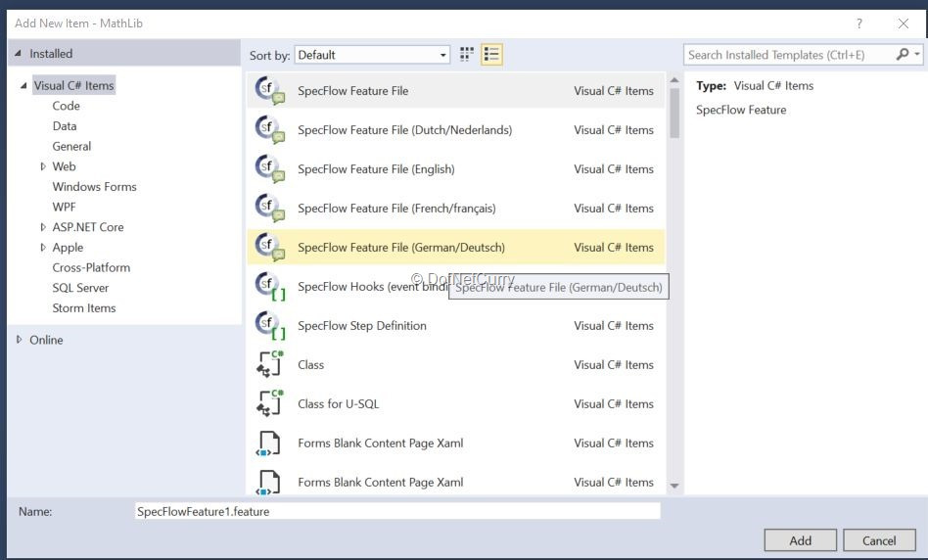The width and height of the screenshot is (928, 560).
Task: Expand the Online section
Action: [19, 339]
